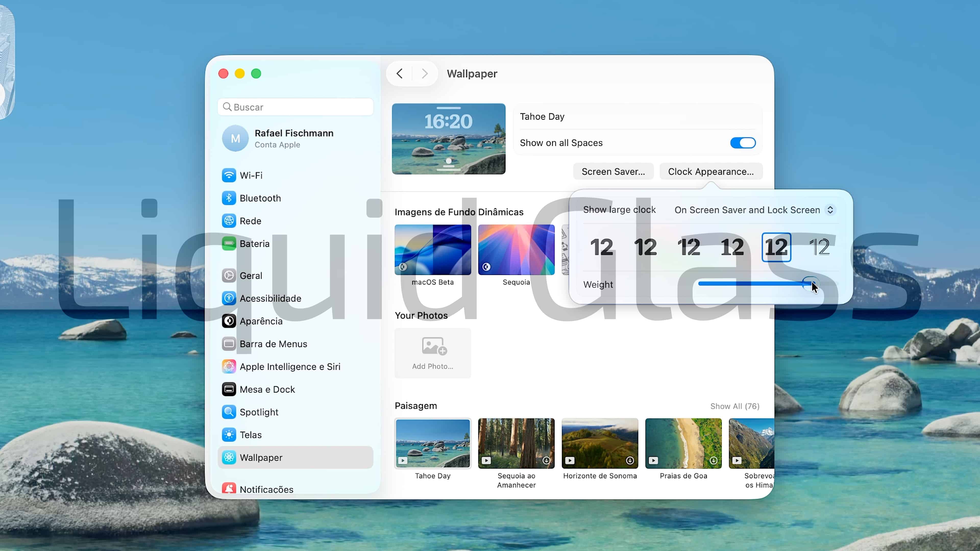Click the Conta Apple label
Screen dimensions: 980x551
[x=277, y=145]
